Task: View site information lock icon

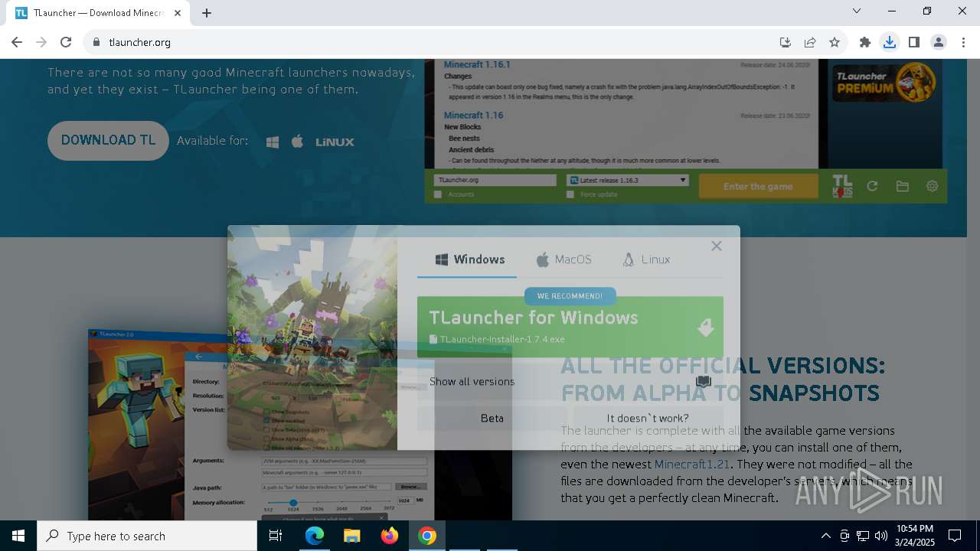Action: coord(96,42)
